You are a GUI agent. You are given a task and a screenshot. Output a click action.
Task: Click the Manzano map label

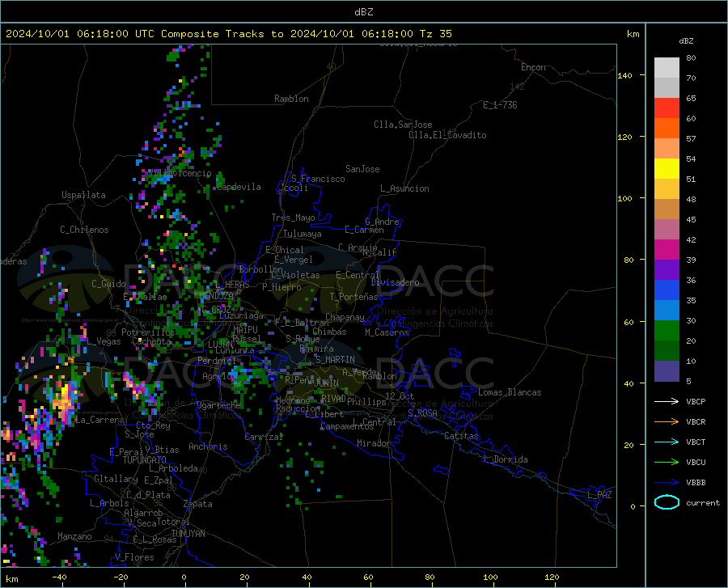pos(74,536)
